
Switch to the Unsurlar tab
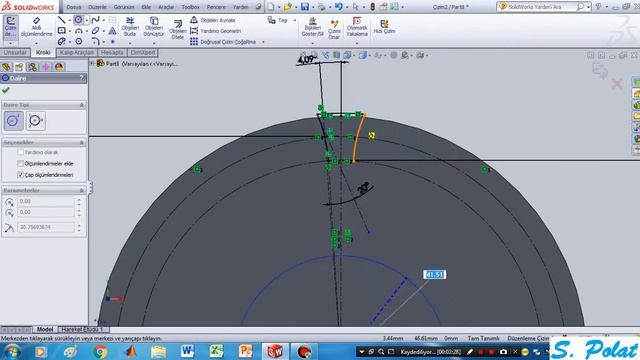point(15,53)
